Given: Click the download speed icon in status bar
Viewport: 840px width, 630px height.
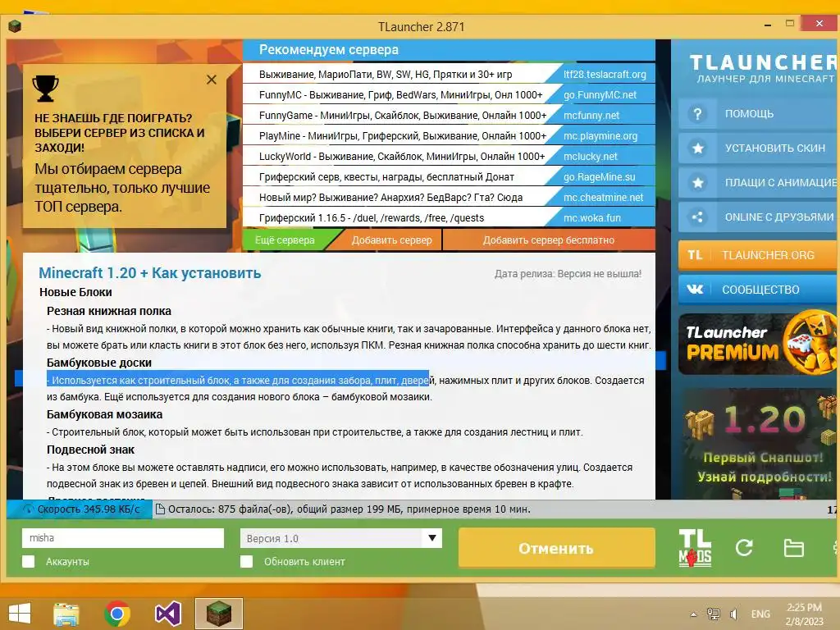Looking at the screenshot, I should [29, 509].
